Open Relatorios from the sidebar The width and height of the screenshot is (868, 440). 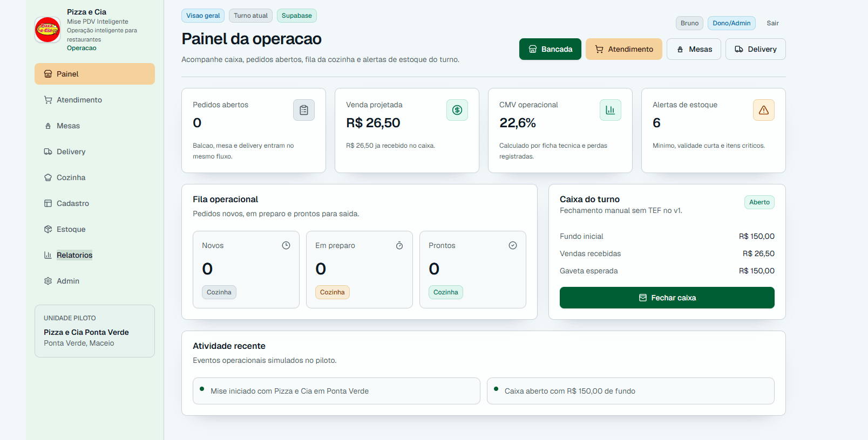94,255
